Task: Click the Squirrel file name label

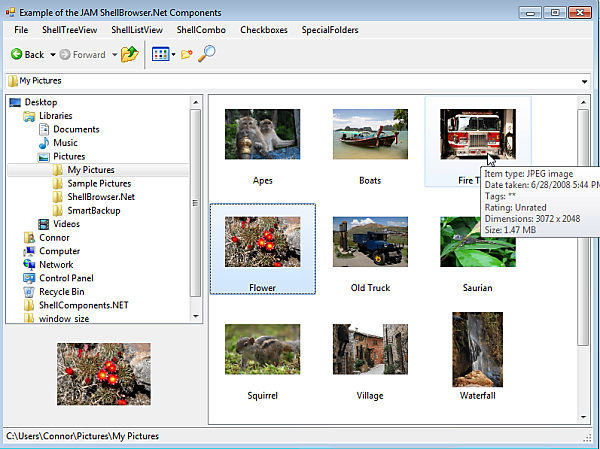Action: pyautogui.click(x=262, y=396)
